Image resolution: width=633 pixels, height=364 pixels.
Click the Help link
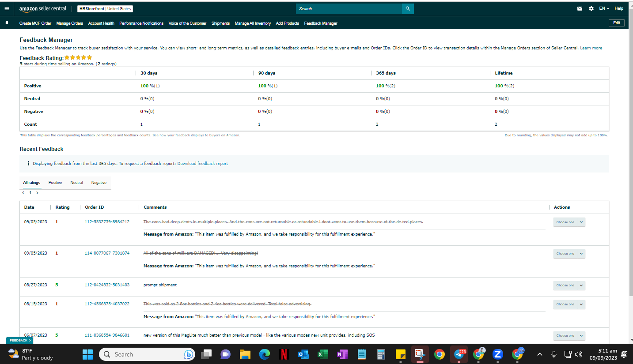(x=619, y=8)
